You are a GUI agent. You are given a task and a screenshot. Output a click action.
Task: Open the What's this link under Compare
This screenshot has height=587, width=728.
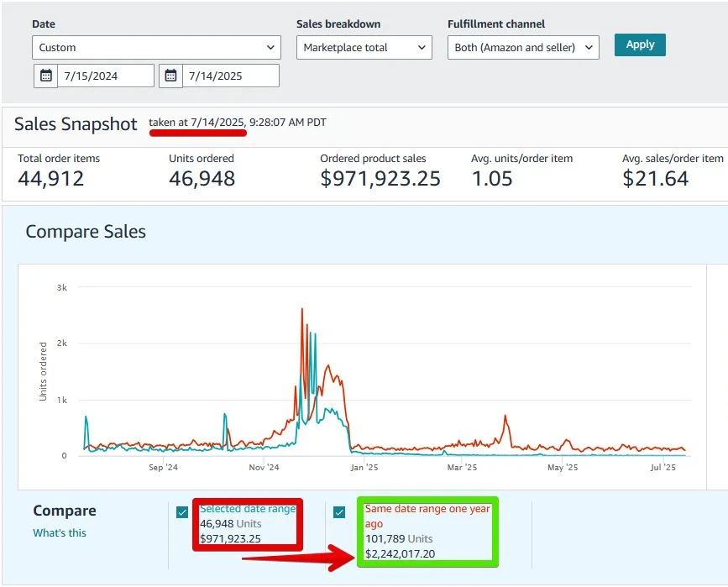(x=59, y=532)
